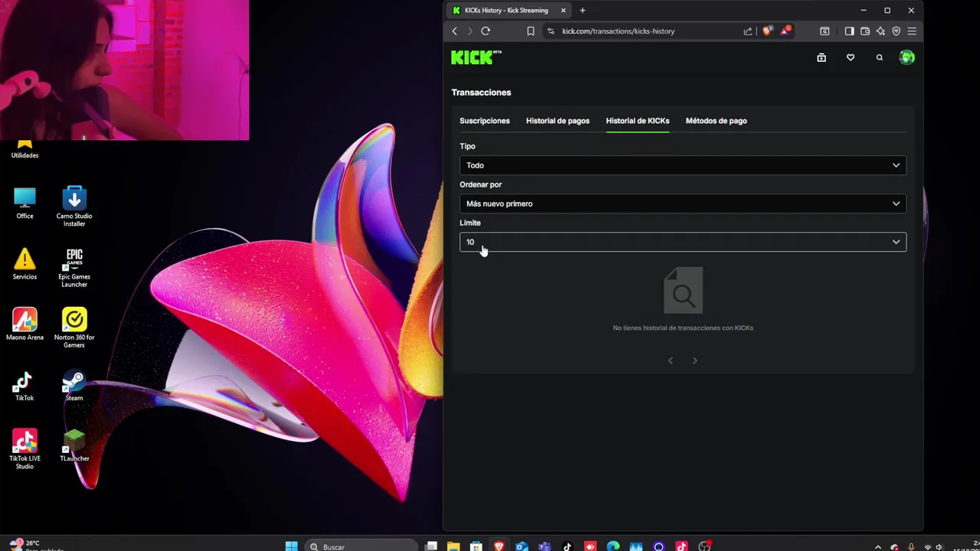The width and height of the screenshot is (980, 551).
Task: Reload the Kick transactions page
Action: pos(485,31)
